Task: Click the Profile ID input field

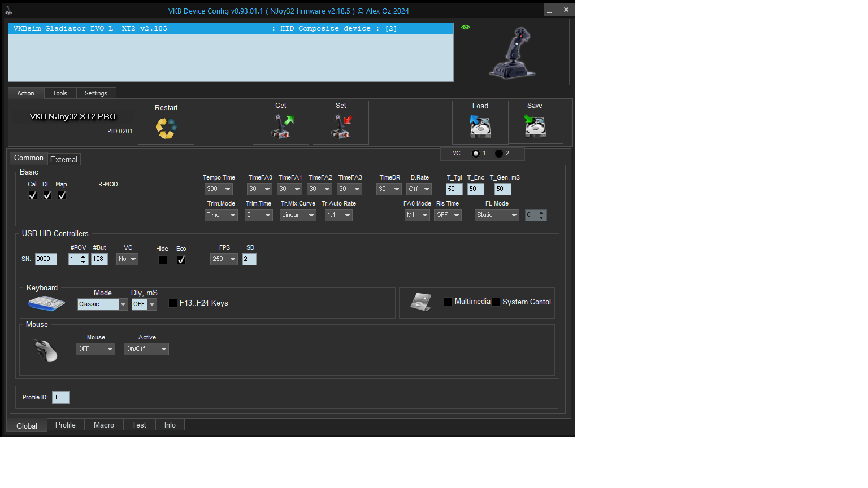Action: [x=60, y=398]
